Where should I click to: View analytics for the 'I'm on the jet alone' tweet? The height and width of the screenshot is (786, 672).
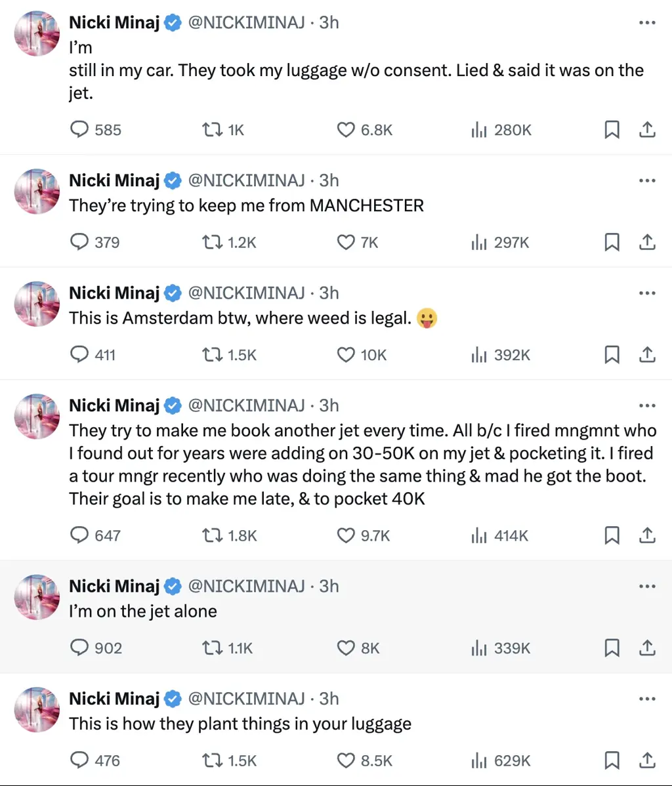(x=479, y=648)
